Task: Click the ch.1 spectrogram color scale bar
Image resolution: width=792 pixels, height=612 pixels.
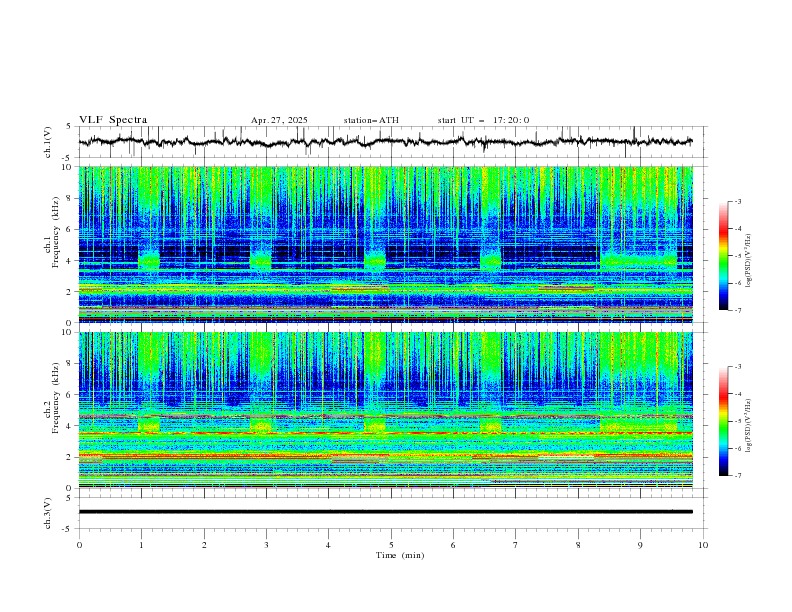Action: (724, 256)
